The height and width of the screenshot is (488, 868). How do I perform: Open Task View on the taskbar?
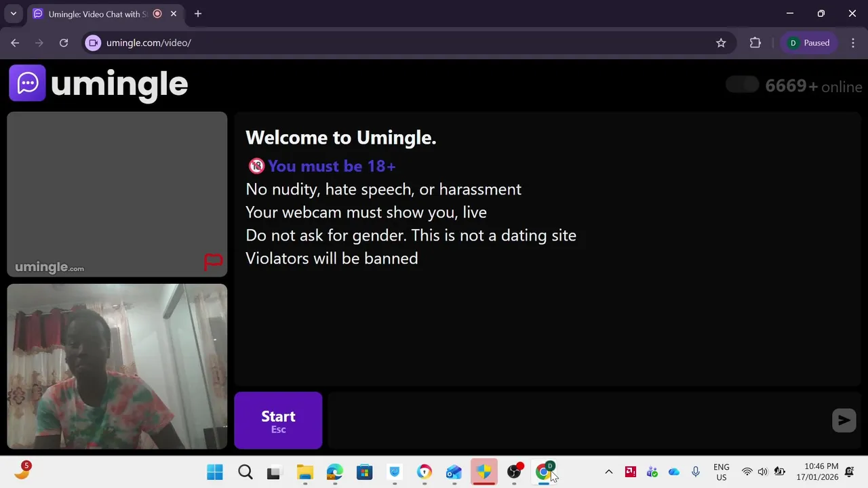click(273, 472)
